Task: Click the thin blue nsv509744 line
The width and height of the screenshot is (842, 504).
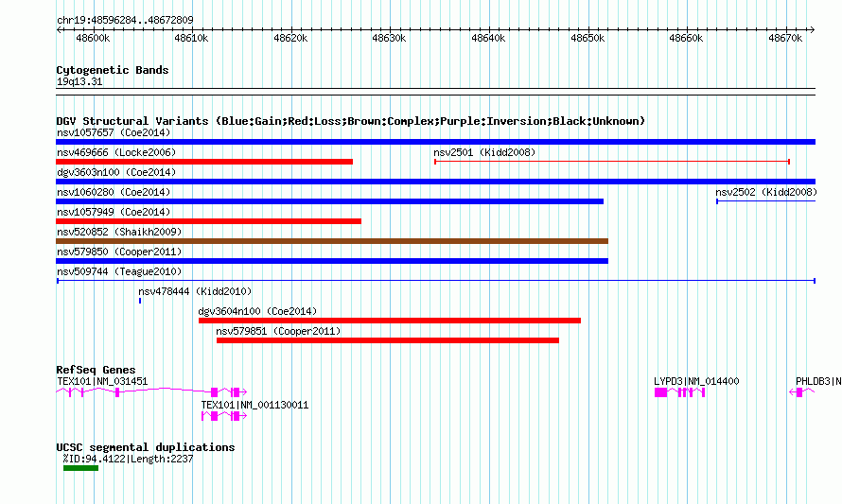Action: [436, 281]
